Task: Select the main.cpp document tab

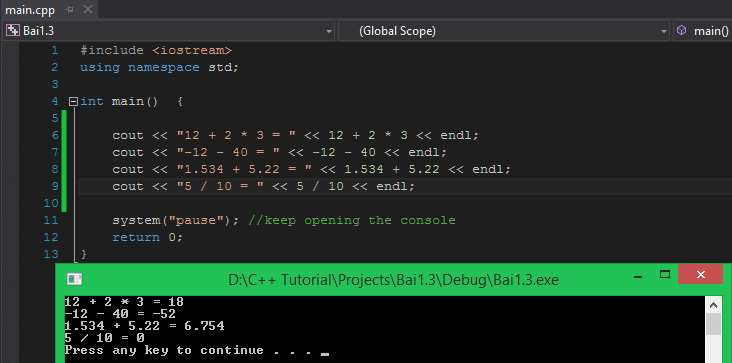Action: tap(30, 9)
